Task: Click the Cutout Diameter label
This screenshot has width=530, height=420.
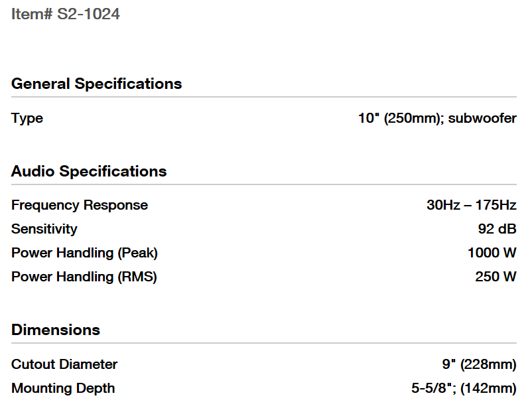Action: click(x=64, y=364)
